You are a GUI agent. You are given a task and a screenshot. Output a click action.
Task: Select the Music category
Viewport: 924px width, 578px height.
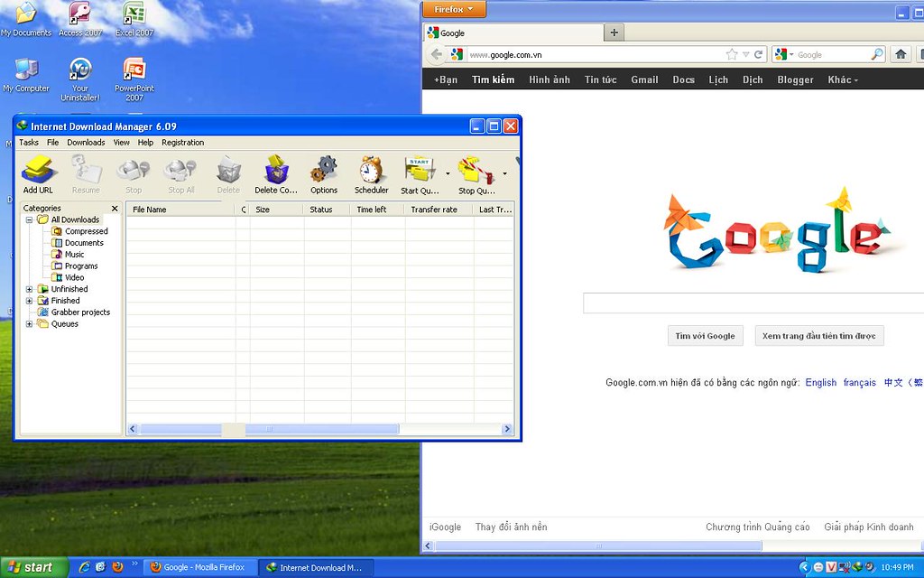68,255
